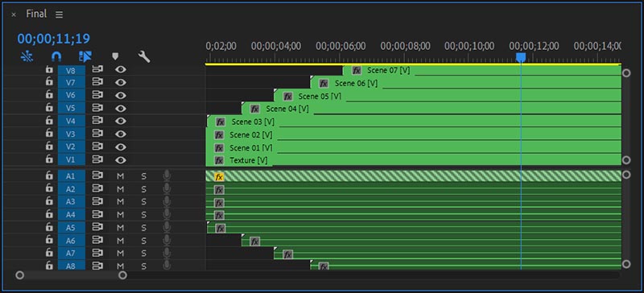Select the Scene 04 [V] clip
This screenshot has height=293, width=644.
[431, 109]
